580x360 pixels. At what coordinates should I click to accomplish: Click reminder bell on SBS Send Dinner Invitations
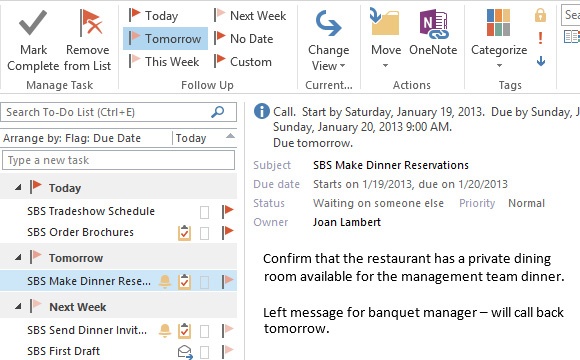click(x=165, y=330)
